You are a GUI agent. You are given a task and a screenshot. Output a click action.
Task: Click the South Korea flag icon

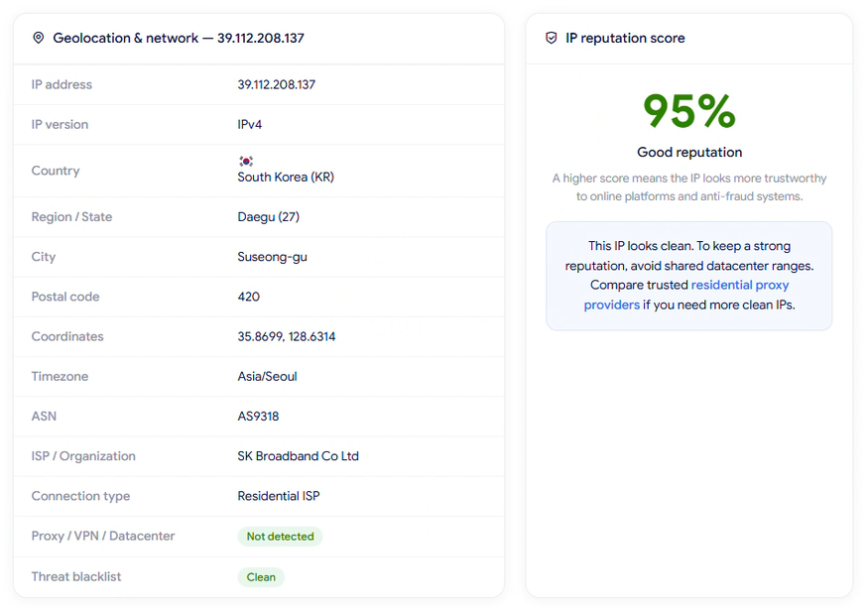coord(246,161)
